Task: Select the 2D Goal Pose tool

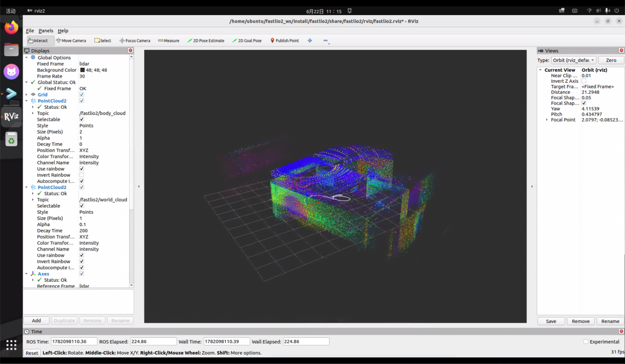Action: 247,41
